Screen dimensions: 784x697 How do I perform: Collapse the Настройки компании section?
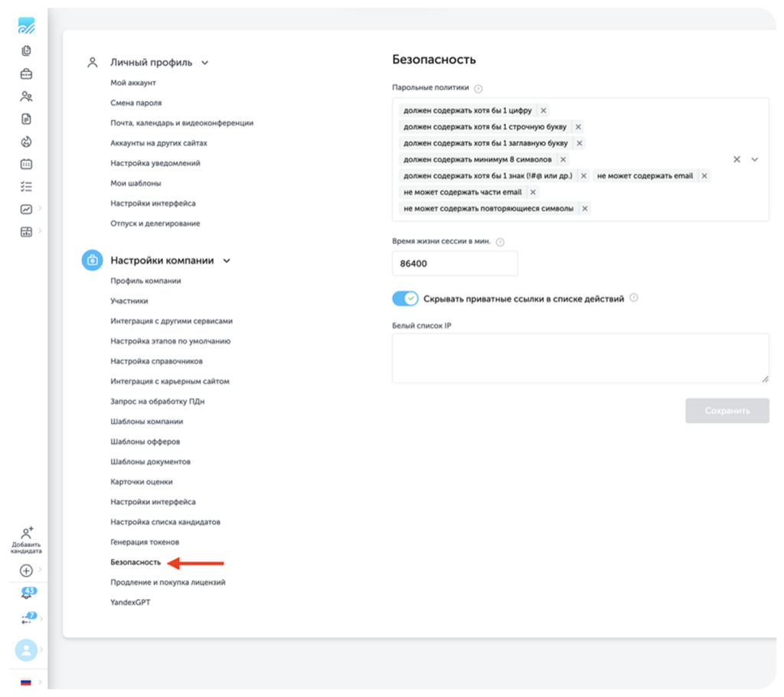(227, 261)
